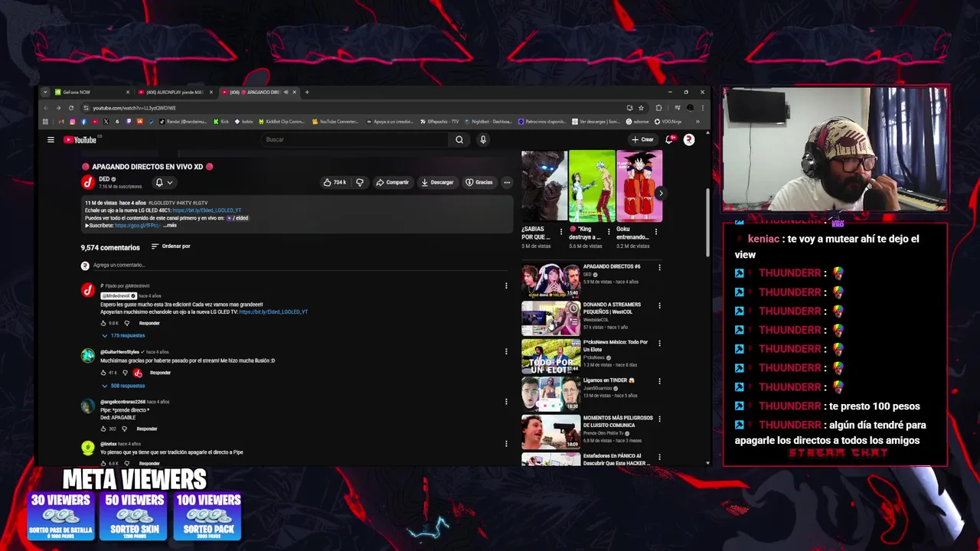Open the Goku entrenando Short thumbnail
This screenshot has width=980, height=551.
(x=639, y=186)
